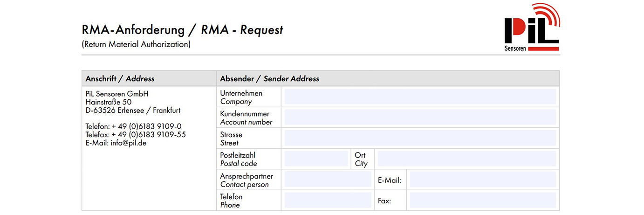The height and width of the screenshot is (215, 644).
Task: Click the Telefon / Phone input field
Action: pos(328,201)
